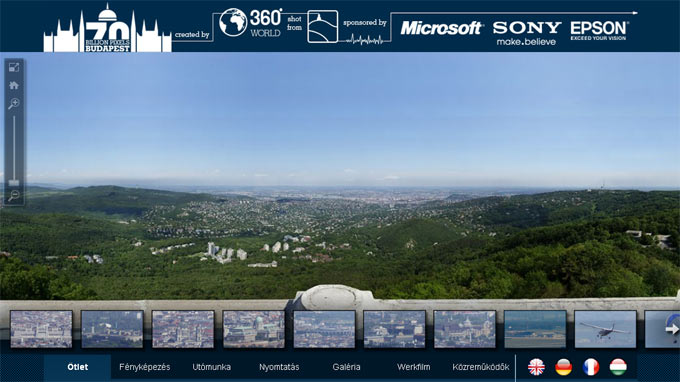Open the 360 World globe logo
Screen dimensions: 680x382
pos(251,23)
